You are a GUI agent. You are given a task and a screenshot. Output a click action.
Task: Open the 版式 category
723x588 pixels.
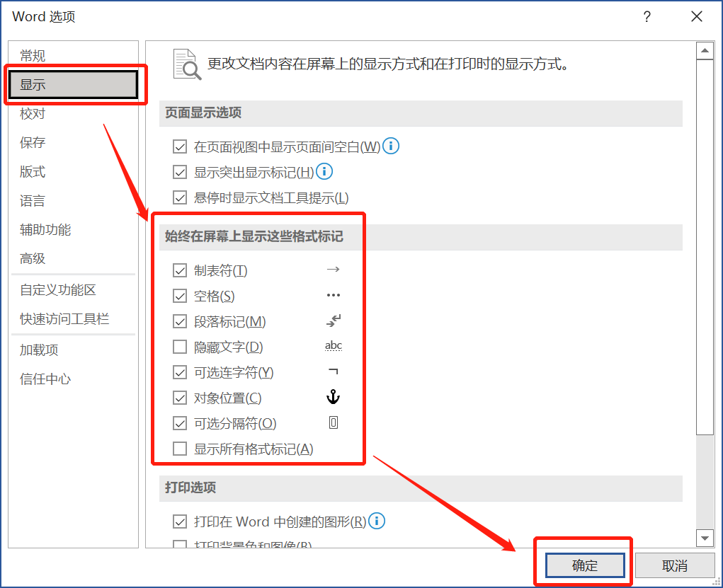point(74,171)
